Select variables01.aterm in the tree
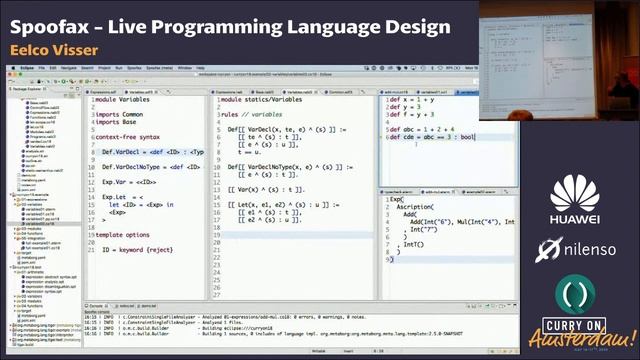 tap(39, 209)
